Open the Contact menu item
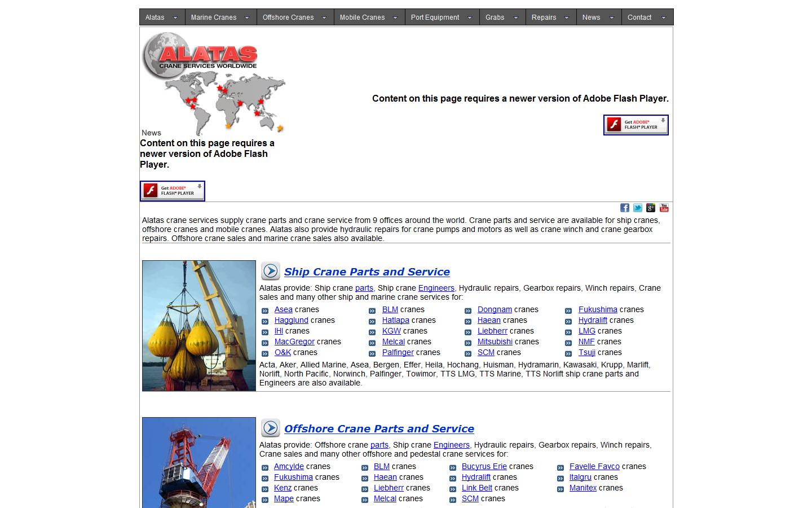Screen dimensions: 812x508 (x=639, y=17)
